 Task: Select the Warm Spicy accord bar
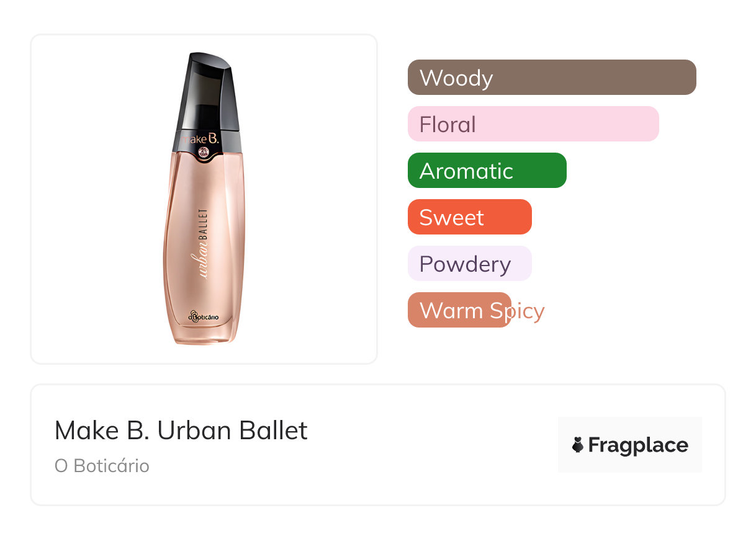coord(459,310)
